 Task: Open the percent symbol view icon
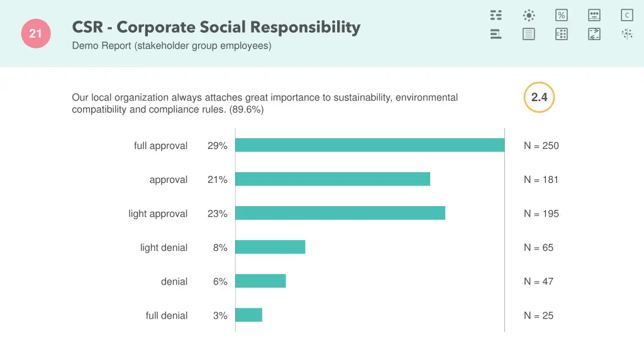pos(562,15)
